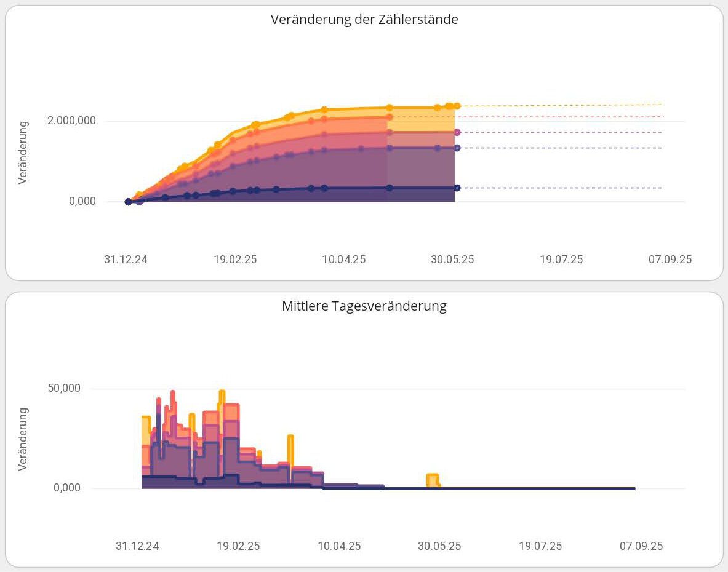Image resolution: width=728 pixels, height=572 pixels.
Task: Click the 07.09.25 date label in top chart
Action: click(670, 260)
